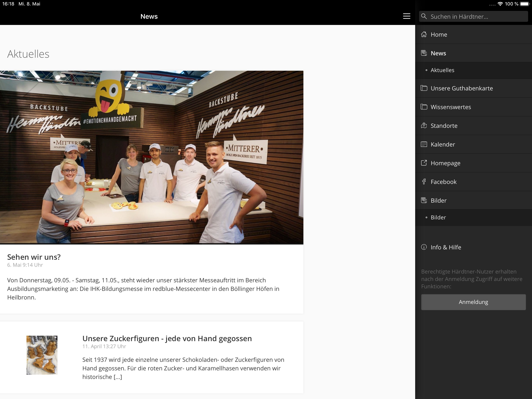Go to Wissenswertes section

click(x=474, y=107)
